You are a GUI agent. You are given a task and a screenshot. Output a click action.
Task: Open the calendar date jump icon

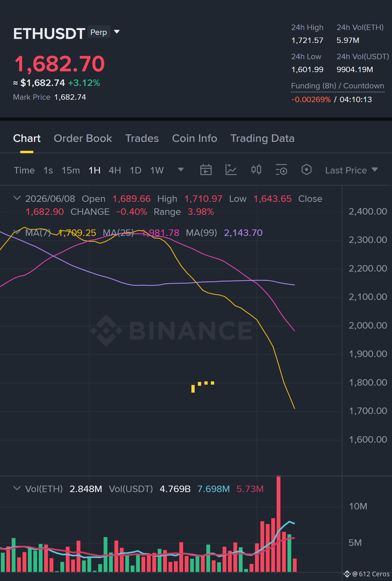206,170
